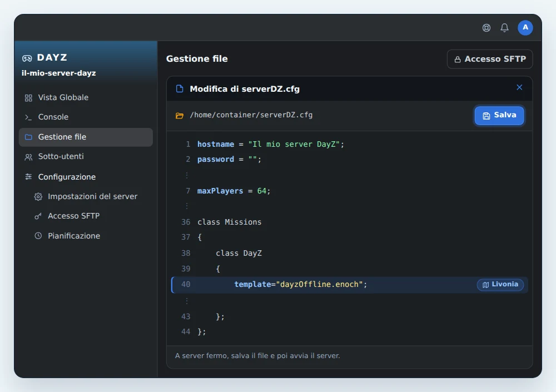This screenshot has height=392, width=556.
Task: Click the /home/container/serverDZ.cfg path
Action: coord(251,115)
